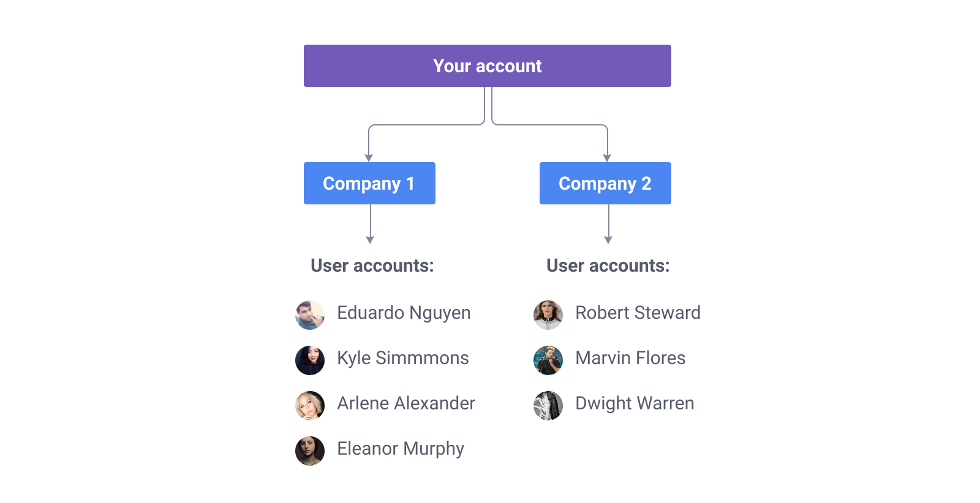Open the Dwight Warren user name
This screenshot has height=503, width=980.
(635, 404)
